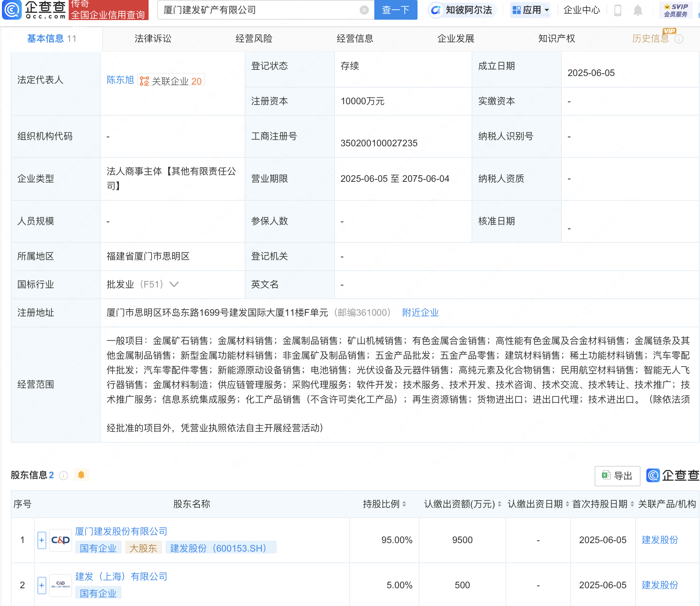This screenshot has width=700, height=606.
Task: Expand the 应用 dropdown menu
Action: [530, 10]
